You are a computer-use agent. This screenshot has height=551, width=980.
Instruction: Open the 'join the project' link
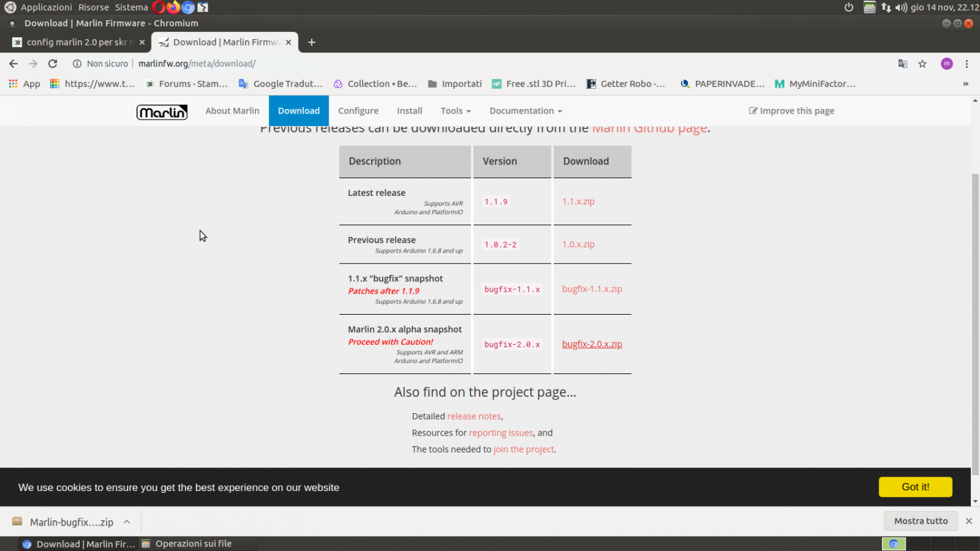click(x=524, y=450)
